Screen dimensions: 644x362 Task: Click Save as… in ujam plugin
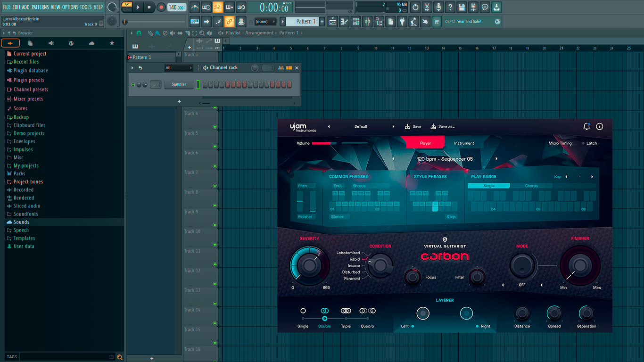tap(442, 126)
